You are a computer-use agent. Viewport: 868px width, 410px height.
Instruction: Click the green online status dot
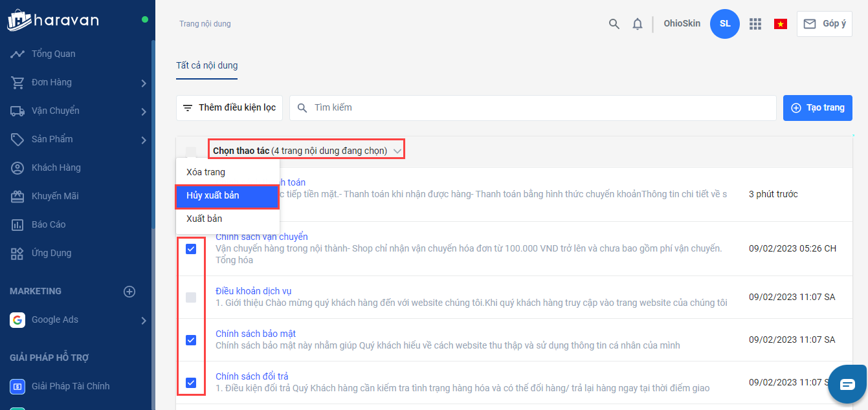[x=145, y=19]
